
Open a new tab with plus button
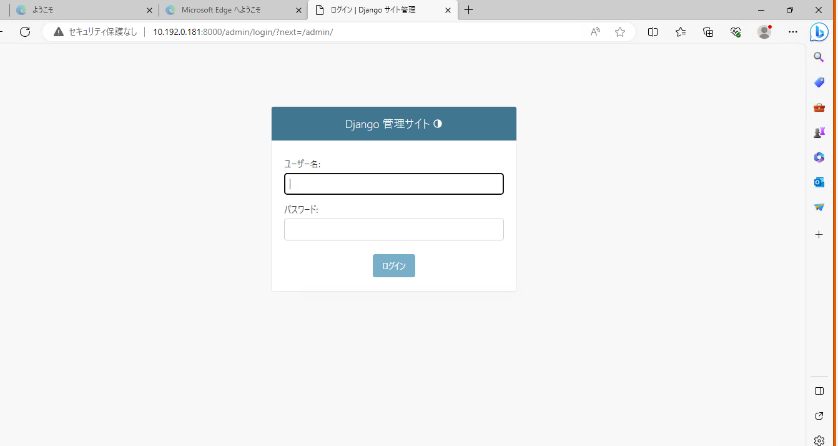[x=468, y=10]
